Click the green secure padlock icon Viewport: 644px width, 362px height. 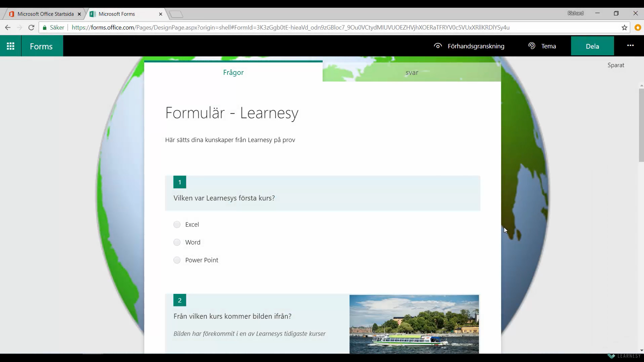pyautogui.click(x=45, y=27)
